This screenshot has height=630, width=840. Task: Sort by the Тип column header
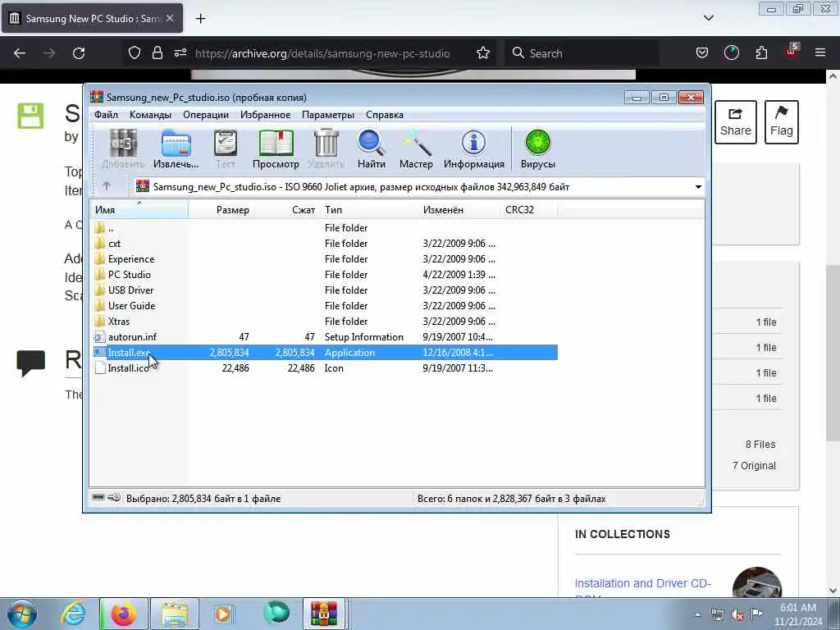[x=369, y=210]
